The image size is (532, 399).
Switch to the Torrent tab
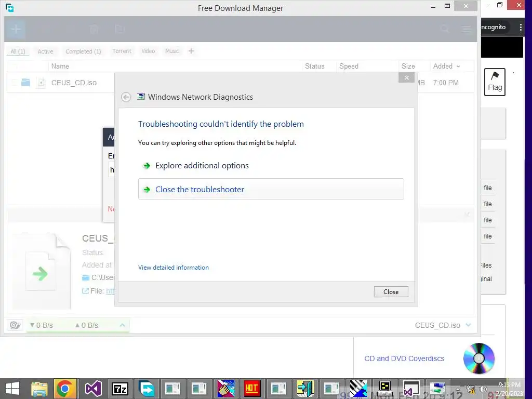(122, 51)
